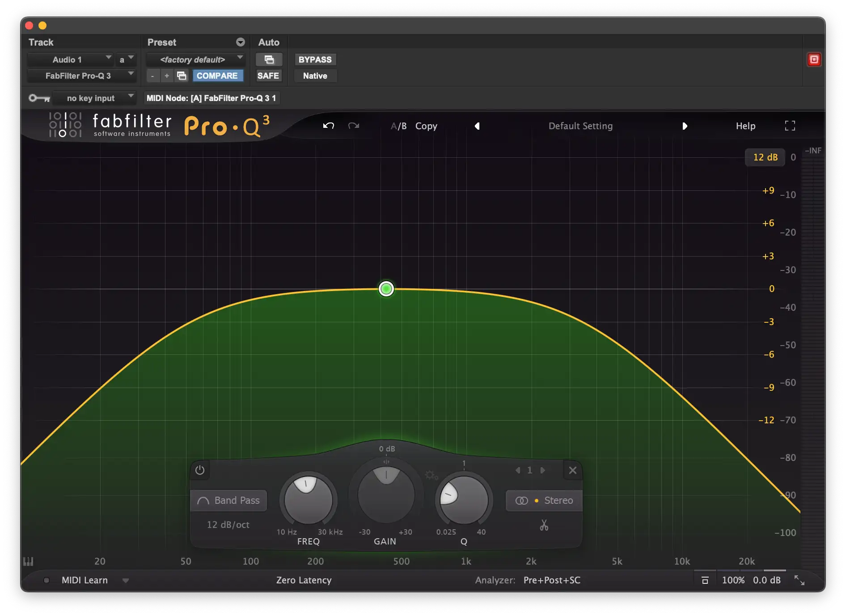
Task: Open the 12 dB/oct slope dropdown
Action: pyautogui.click(x=228, y=525)
